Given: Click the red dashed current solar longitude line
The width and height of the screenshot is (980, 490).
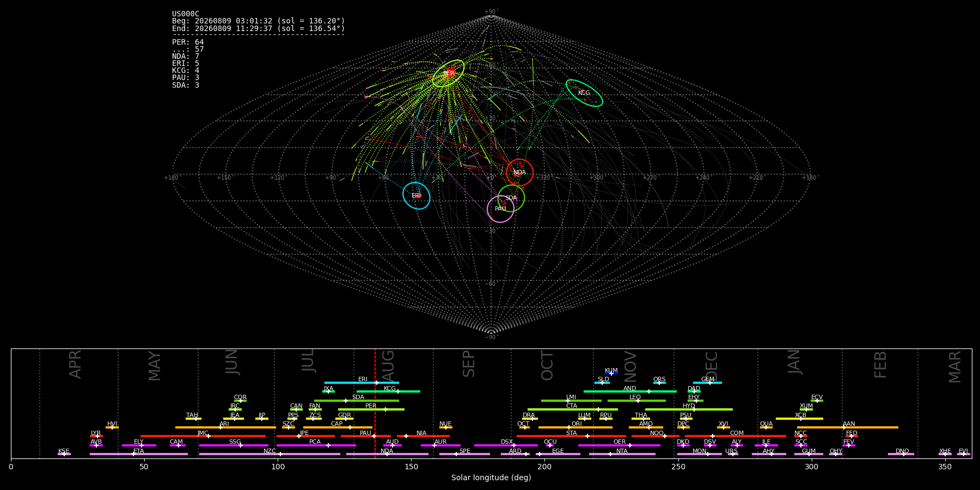Looking at the screenshot, I should (375, 403).
